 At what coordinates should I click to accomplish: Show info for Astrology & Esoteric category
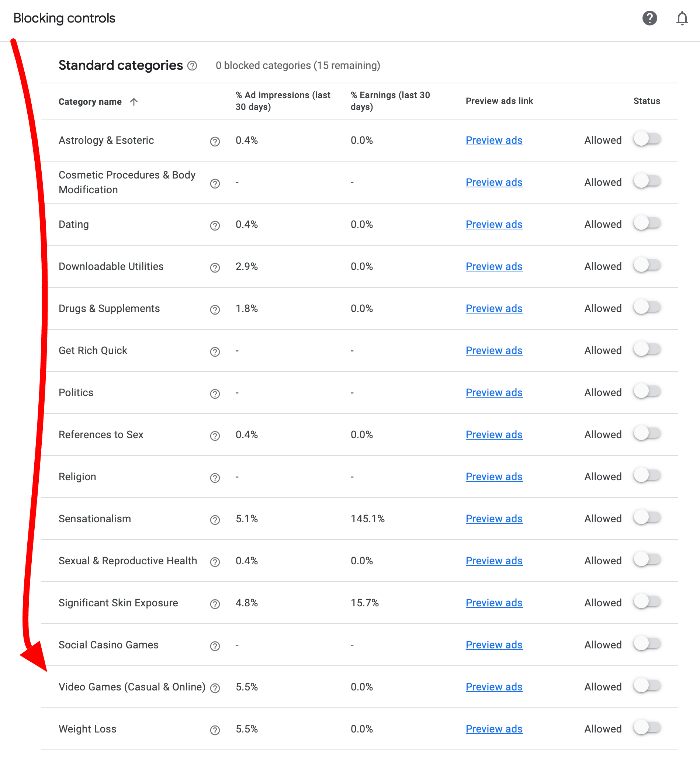[215, 141]
